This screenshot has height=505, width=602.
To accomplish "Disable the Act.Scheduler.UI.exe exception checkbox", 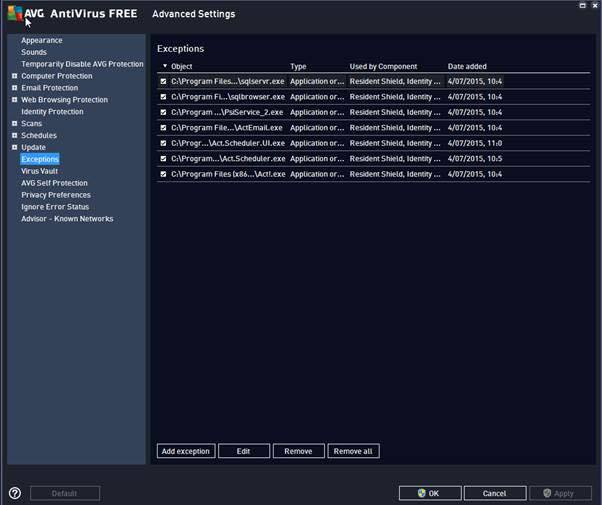I will click(x=164, y=143).
